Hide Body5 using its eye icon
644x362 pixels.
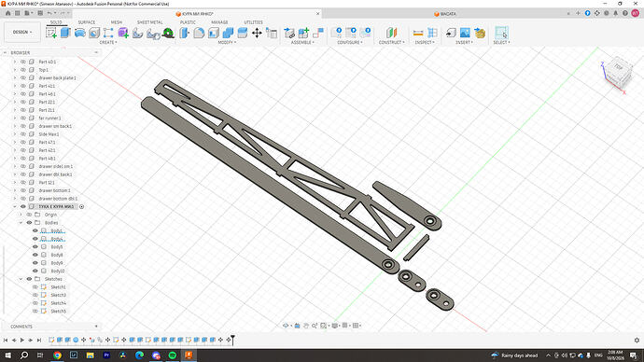click(35, 246)
